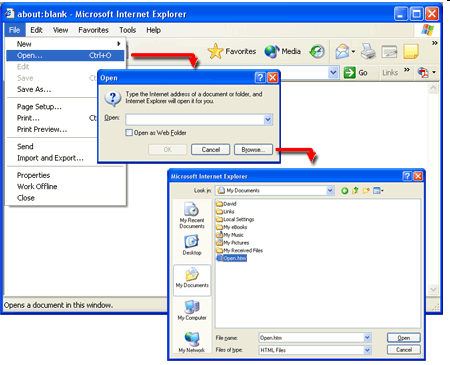Click the File name input field
Image resolution: width=450 pixels, height=365 pixels.
pyautogui.click(x=311, y=338)
